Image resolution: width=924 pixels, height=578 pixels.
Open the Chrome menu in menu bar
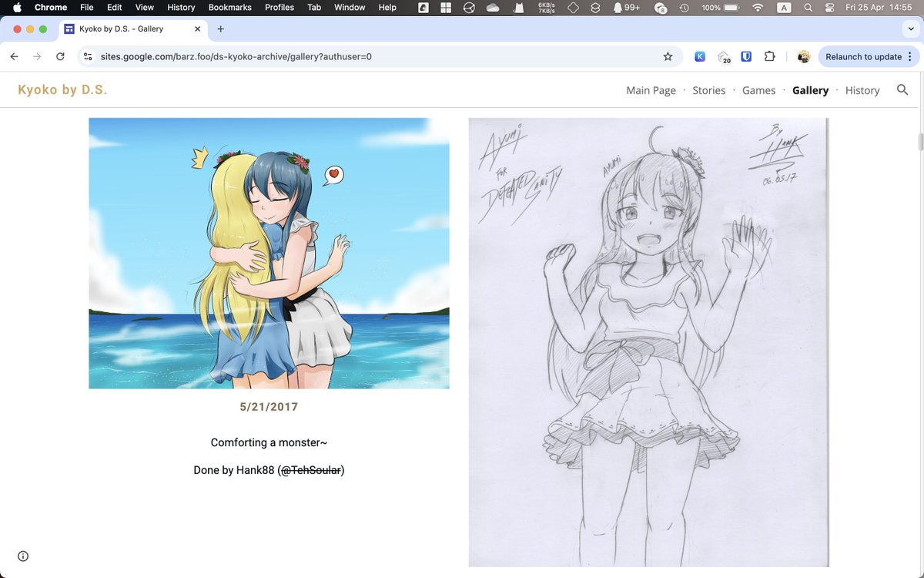pyautogui.click(x=51, y=7)
